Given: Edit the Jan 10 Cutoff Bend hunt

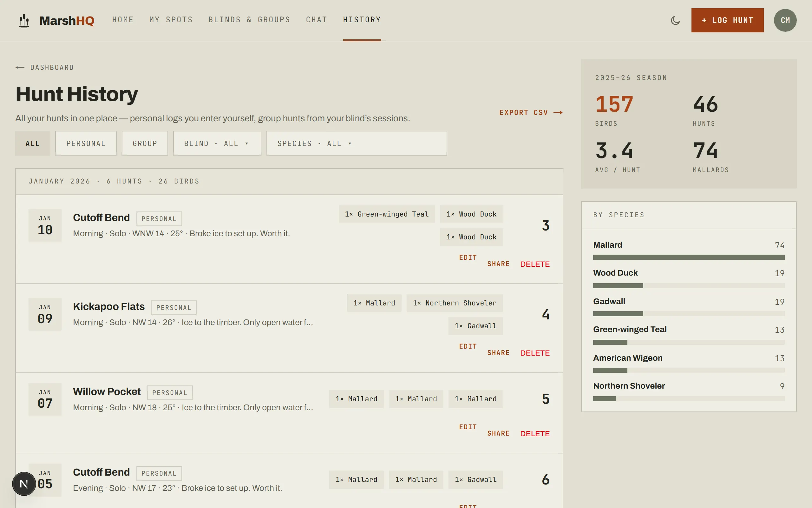Looking at the screenshot, I should pyautogui.click(x=468, y=257).
